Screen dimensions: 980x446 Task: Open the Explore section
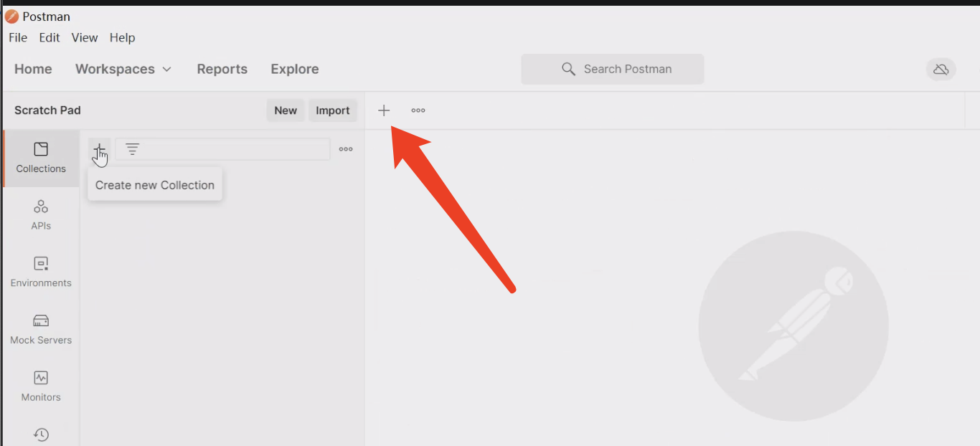pyautogui.click(x=295, y=69)
